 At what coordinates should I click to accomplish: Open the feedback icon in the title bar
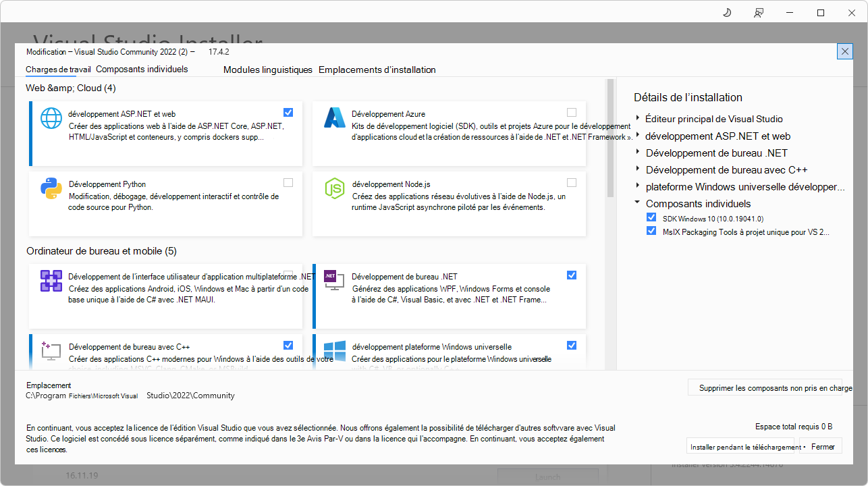(x=759, y=12)
